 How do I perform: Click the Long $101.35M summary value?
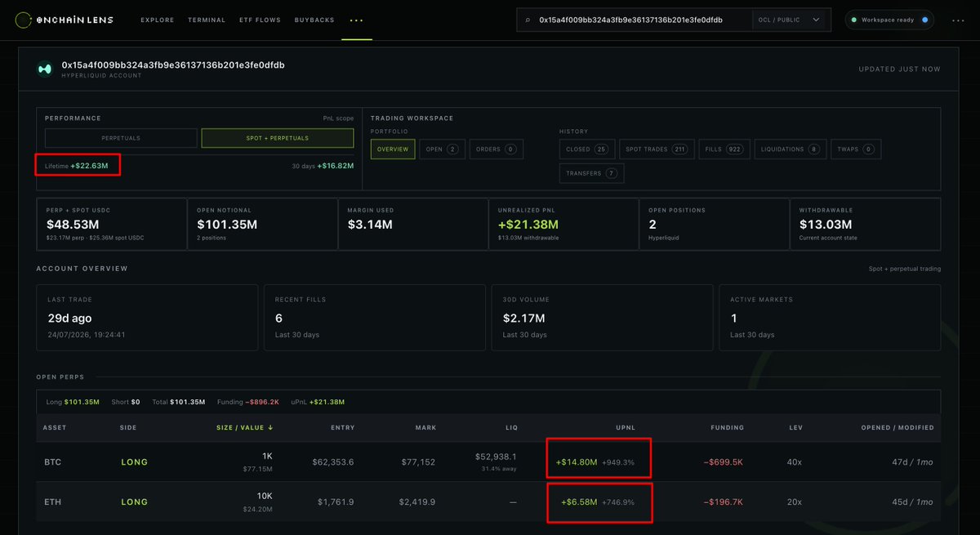[82, 402]
